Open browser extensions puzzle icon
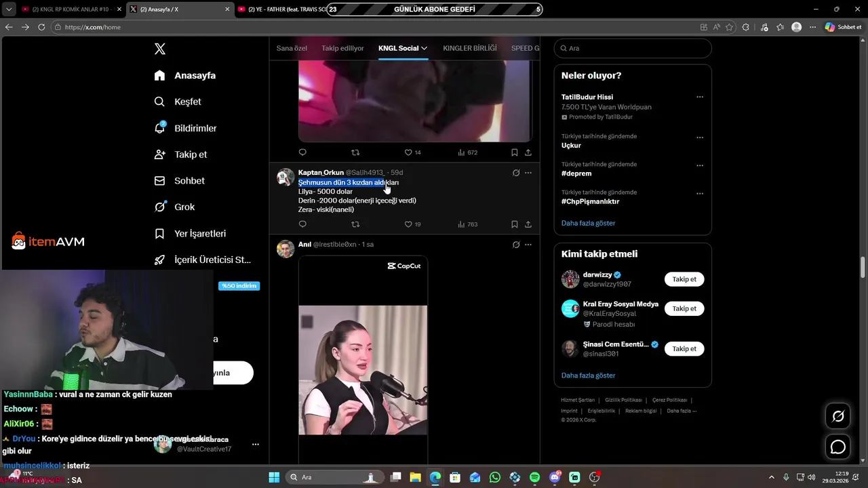Viewport: 868px width, 488px height. pyautogui.click(x=746, y=27)
